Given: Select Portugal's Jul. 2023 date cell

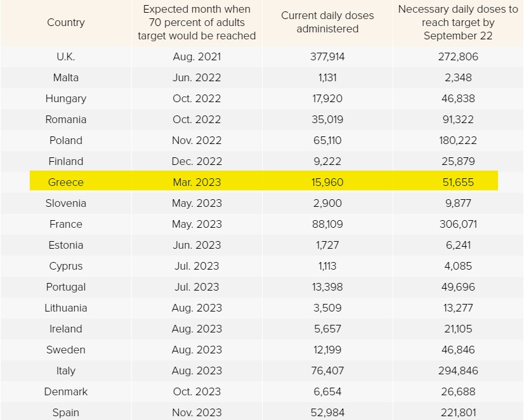Looking at the screenshot, I should click(197, 287).
